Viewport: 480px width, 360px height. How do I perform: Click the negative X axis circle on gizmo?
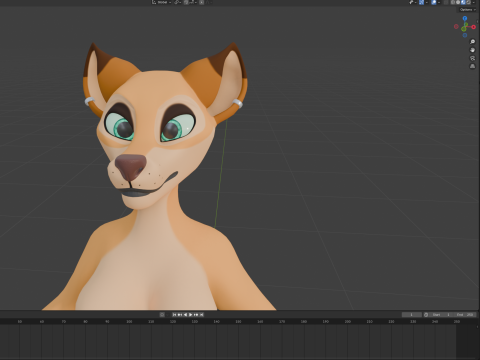click(x=456, y=26)
